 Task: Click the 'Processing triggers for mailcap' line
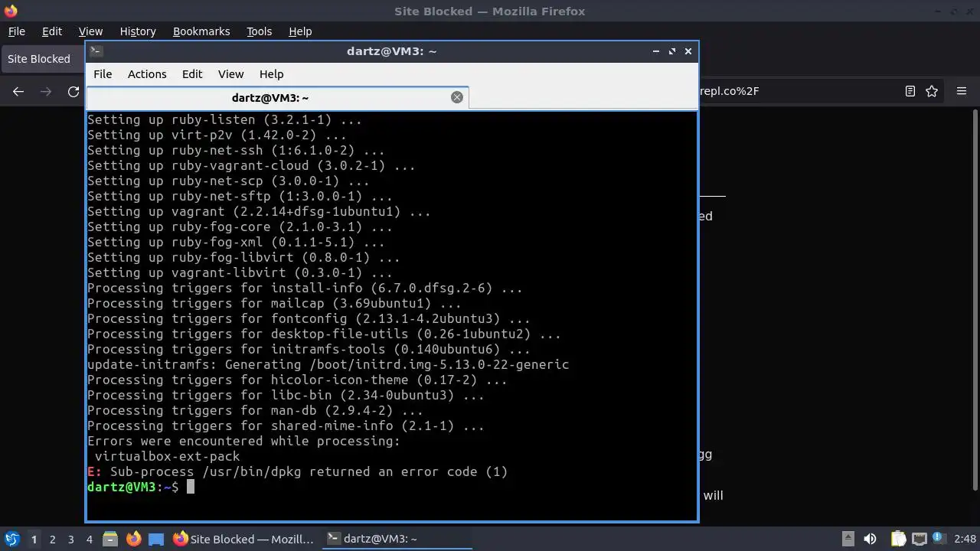coord(274,303)
